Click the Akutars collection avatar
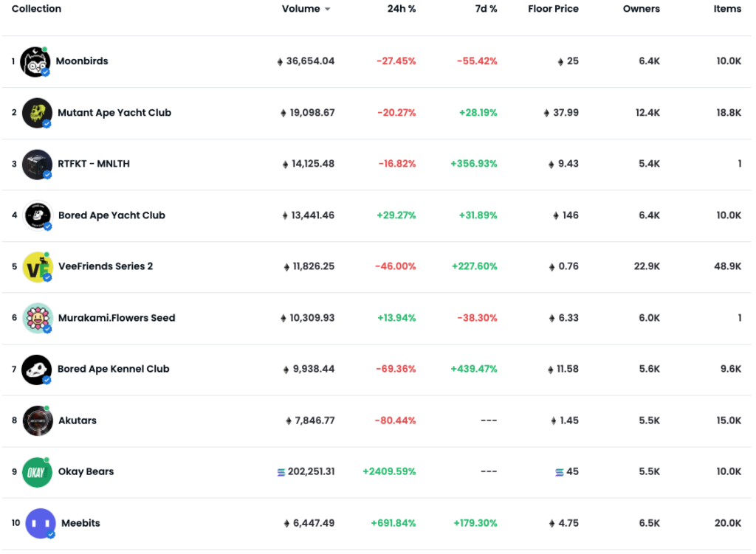 (37, 420)
